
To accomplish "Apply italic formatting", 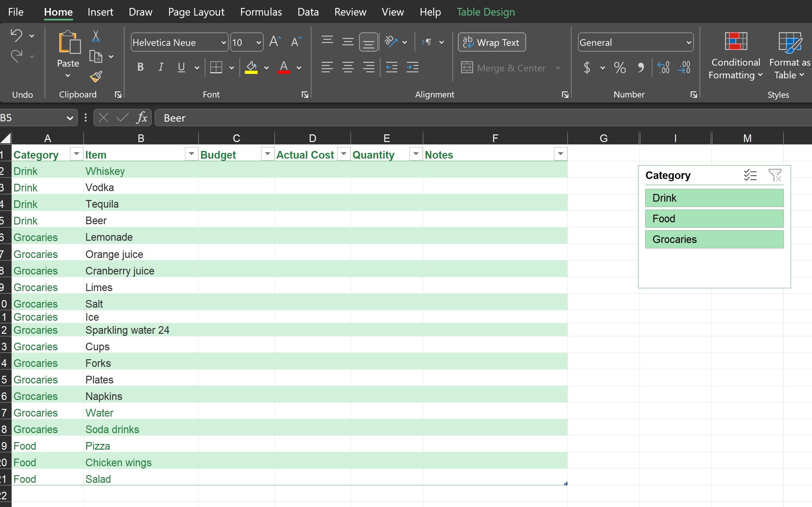I will pyautogui.click(x=160, y=67).
